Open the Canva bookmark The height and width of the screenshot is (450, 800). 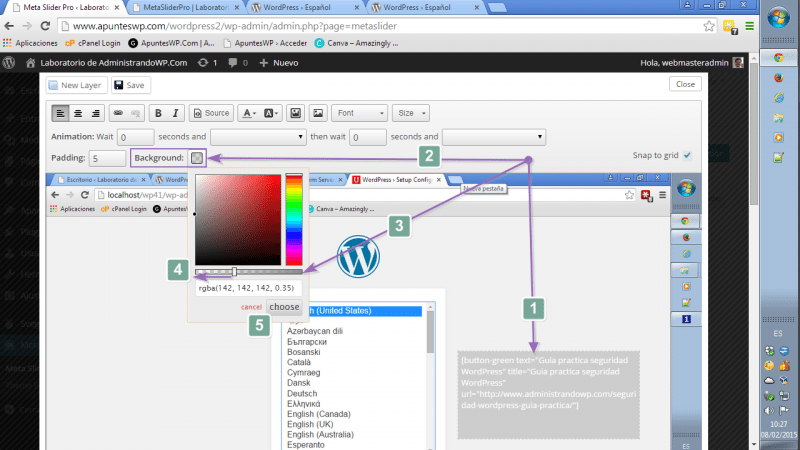click(x=356, y=43)
